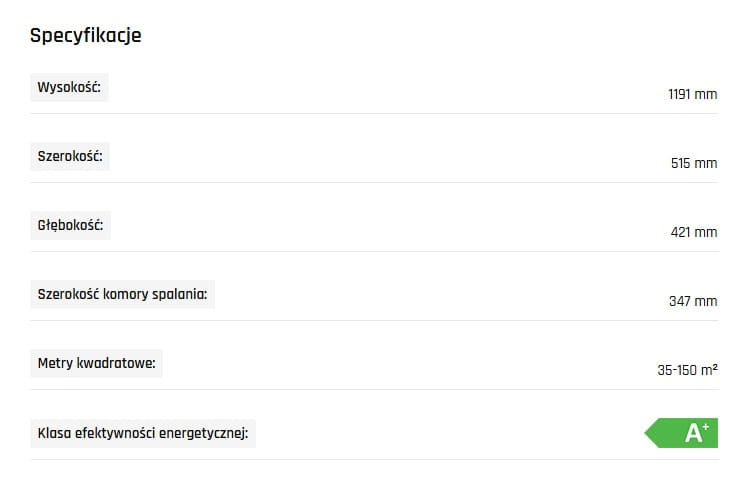Click the 421 mm depth value

[x=694, y=232]
